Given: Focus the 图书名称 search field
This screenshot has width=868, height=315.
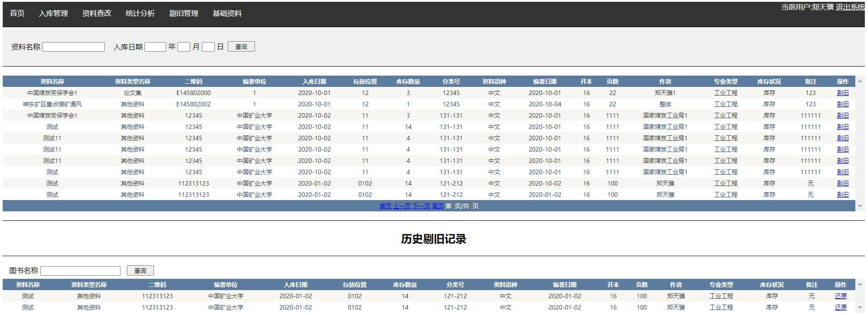Looking at the screenshot, I should 80,271.
